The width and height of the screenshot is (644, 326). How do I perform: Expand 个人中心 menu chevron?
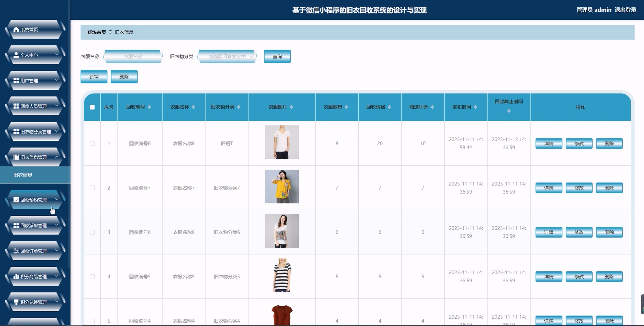[57, 54]
